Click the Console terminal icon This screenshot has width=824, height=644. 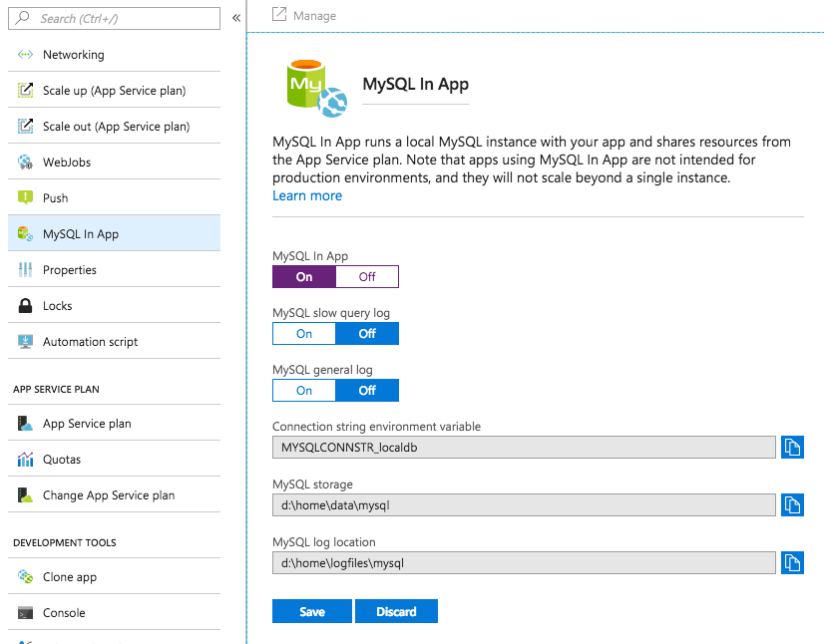pyautogui.click(x=25, y=612)
